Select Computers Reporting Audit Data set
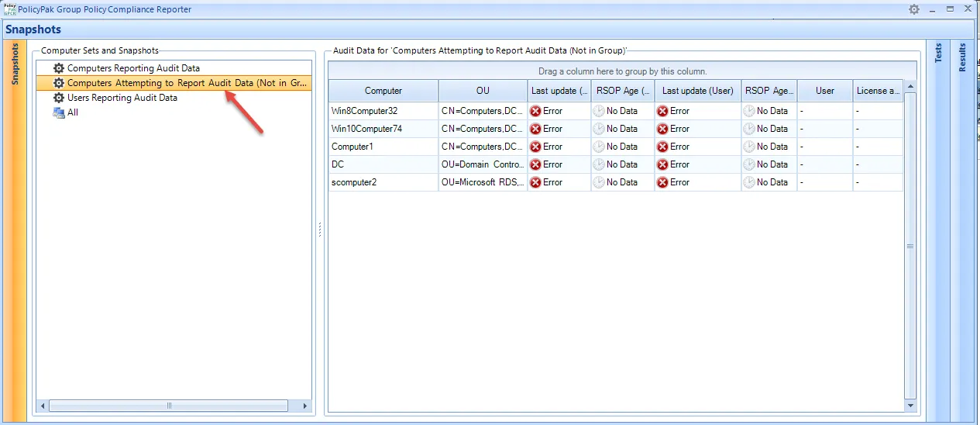 (x=133, y=68)
